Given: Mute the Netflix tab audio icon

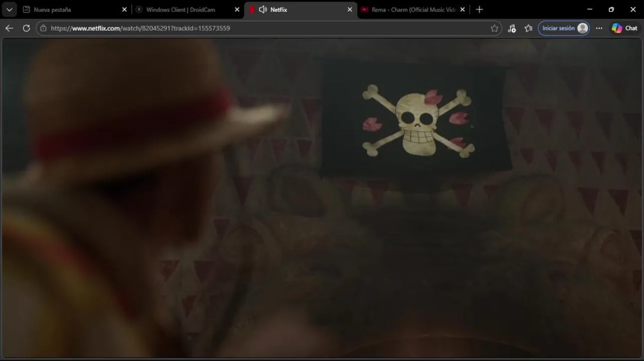Looking at the screenshot, I should tap(263, 10).
